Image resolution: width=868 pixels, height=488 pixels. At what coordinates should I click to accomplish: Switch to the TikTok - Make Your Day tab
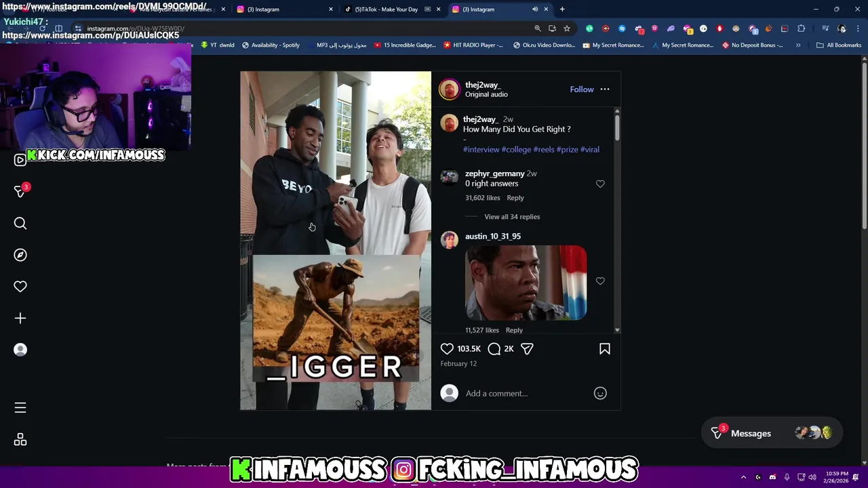pos(387,9)
